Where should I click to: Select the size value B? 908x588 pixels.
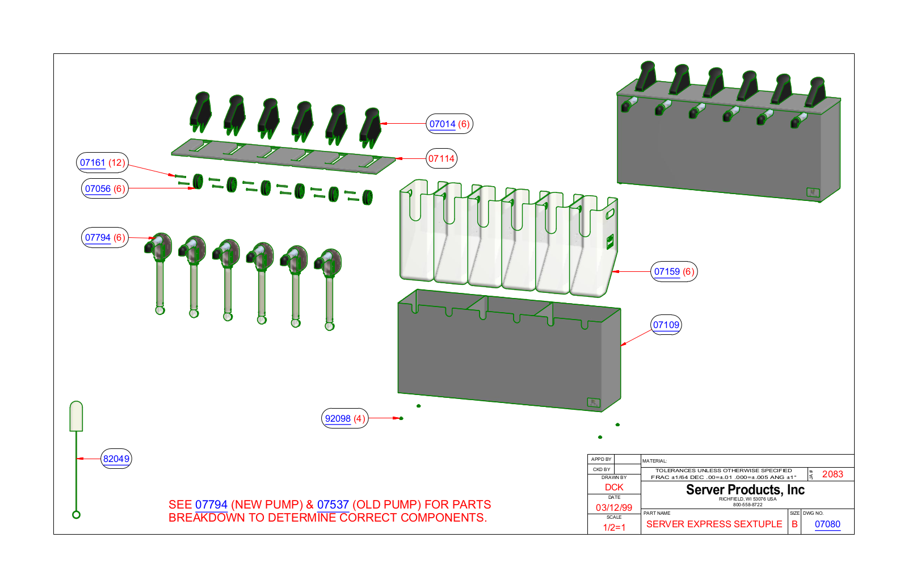[794, 524]
